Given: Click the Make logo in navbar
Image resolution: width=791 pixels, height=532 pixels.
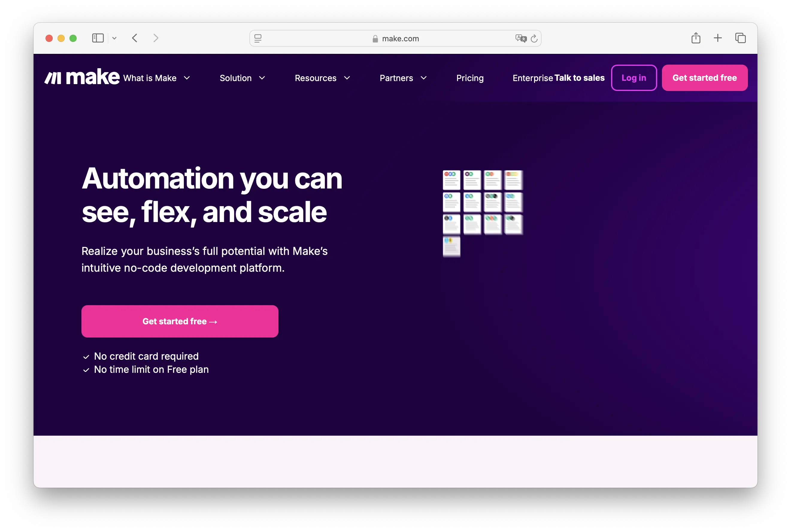Looking at the screenshot, I should click(x=82, y=77).
